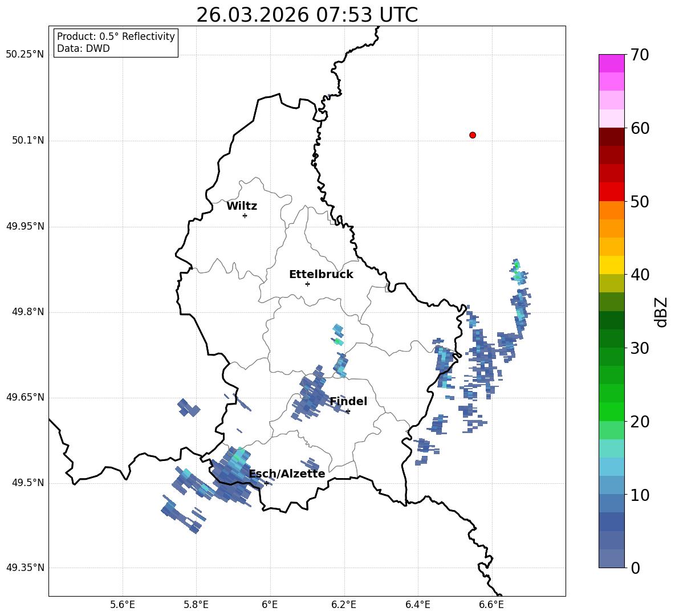Viewport: 675px width, 616px height.
Task: Click colorbar tick value 10
Action: pyautogui.click(x=639, y=495)
